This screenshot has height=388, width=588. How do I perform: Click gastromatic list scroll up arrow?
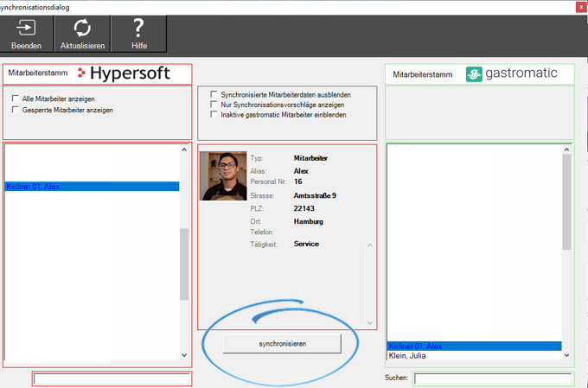click(566, 149)
